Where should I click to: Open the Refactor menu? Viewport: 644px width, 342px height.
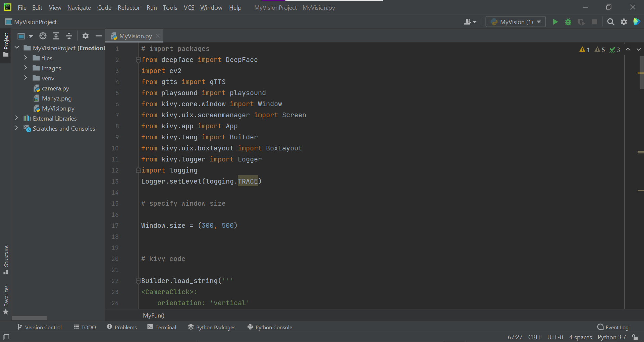128,7
